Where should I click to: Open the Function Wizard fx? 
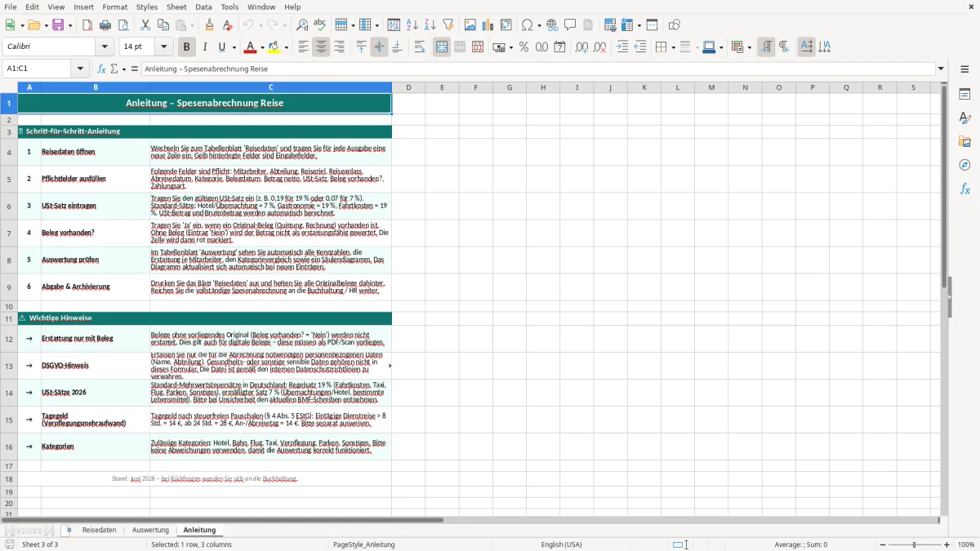101,69
